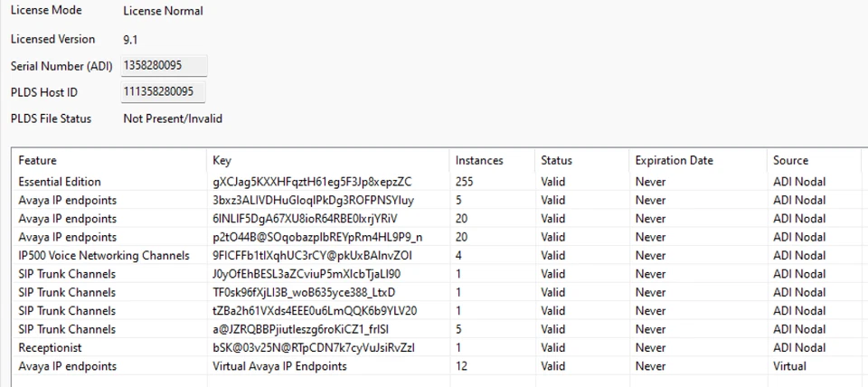Screen dimensions: 868x387
Task: Select the Essential Edition license row
Action: 60,182
